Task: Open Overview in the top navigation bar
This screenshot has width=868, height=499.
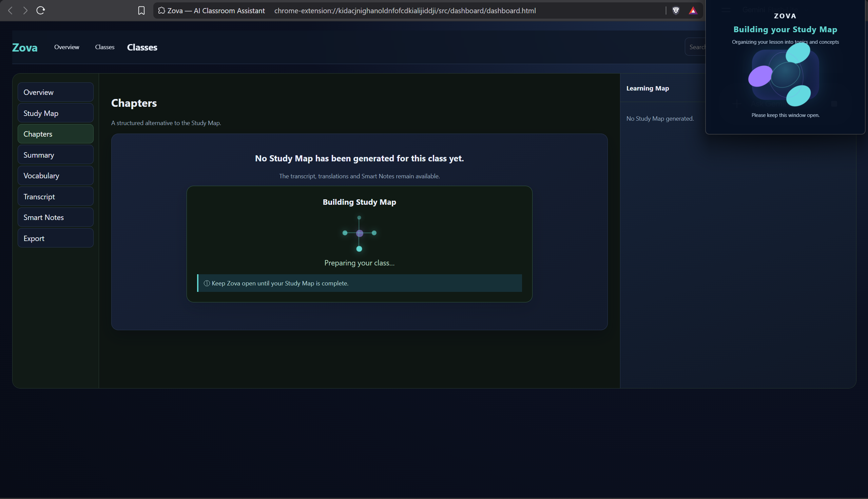Action: click(x=66, y=47)
